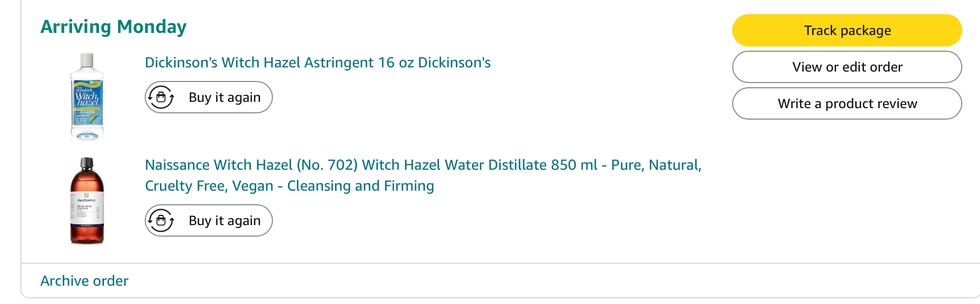Screen dimensions: 980x304
Task: Click the Arriving Monday delivery heading
Action: coord(113,27)
